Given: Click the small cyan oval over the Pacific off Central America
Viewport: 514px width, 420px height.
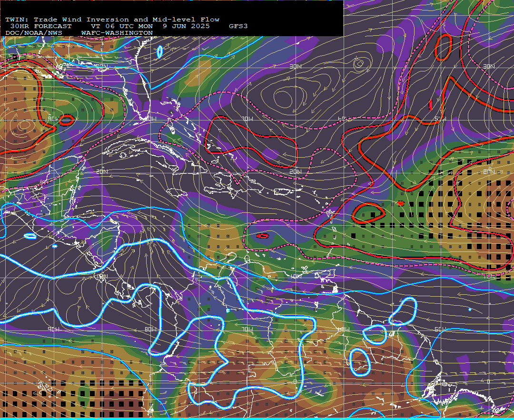Looking at the screenshot, I should 30,236.
